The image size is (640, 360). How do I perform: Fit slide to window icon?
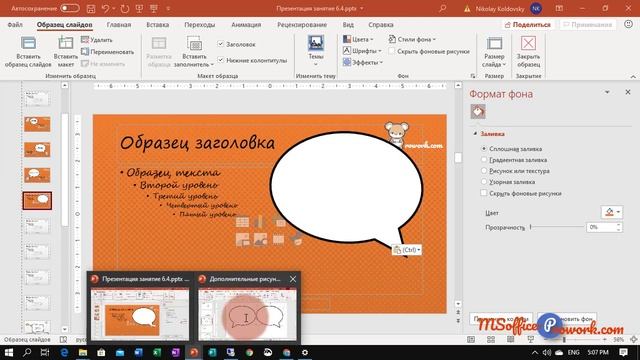[x=633, y=340]
